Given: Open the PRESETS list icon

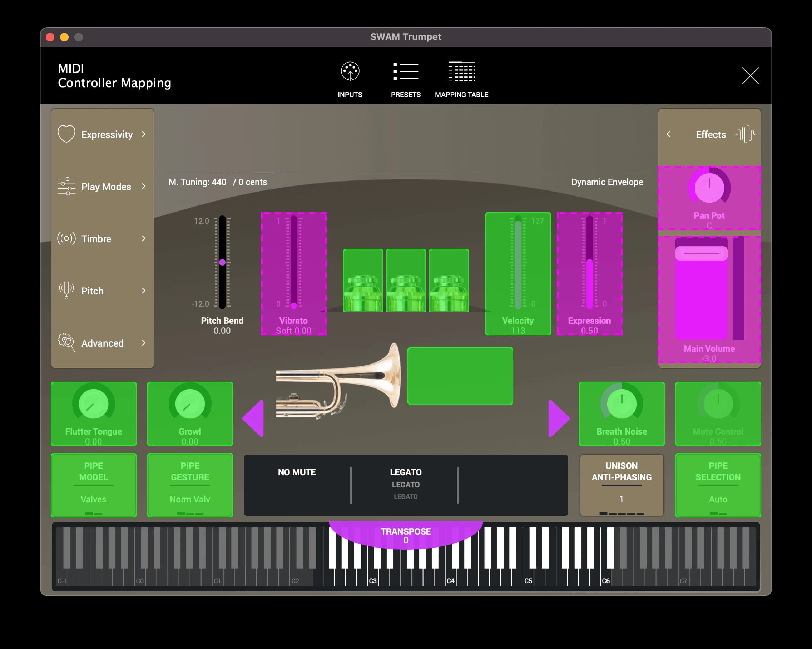Looking at the screenshot, I should (406, 71).
